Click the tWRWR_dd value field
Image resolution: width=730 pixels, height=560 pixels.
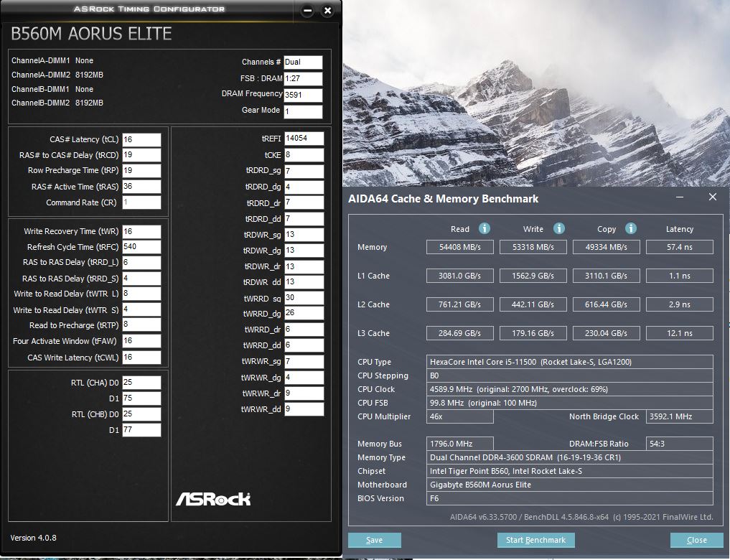(x=304, y=409)
